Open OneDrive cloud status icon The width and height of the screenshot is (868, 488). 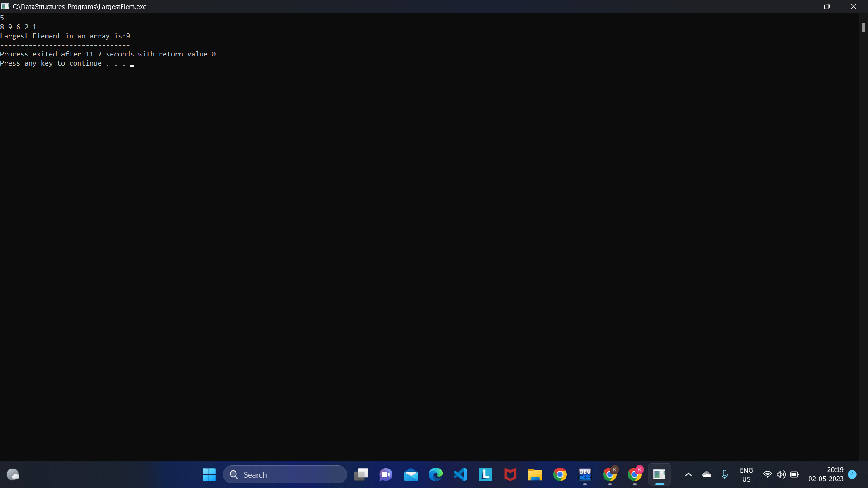[x=706, y=474]
